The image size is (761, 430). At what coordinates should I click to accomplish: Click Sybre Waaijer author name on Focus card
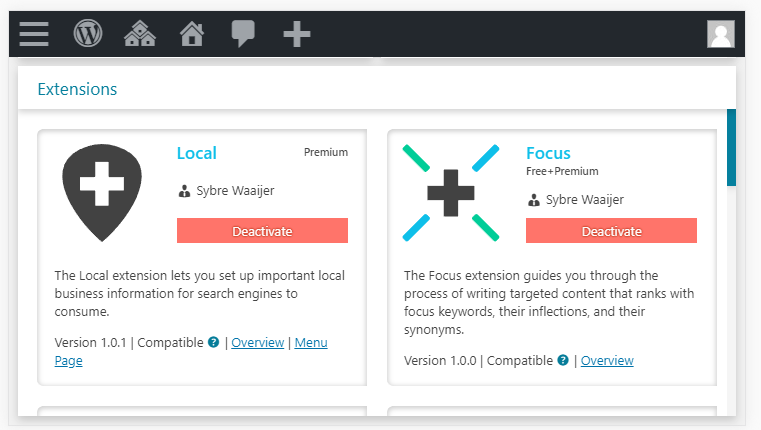(585, 199)
